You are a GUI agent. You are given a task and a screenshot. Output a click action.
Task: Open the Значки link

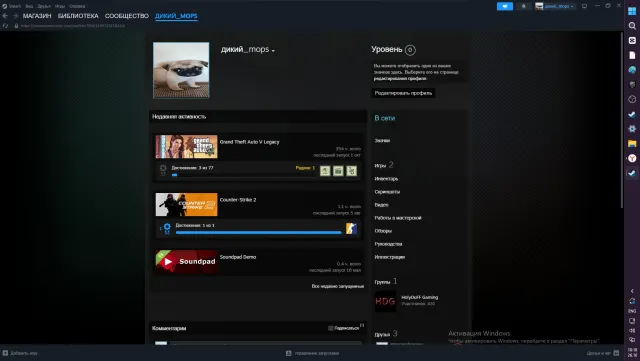[382, 140]
